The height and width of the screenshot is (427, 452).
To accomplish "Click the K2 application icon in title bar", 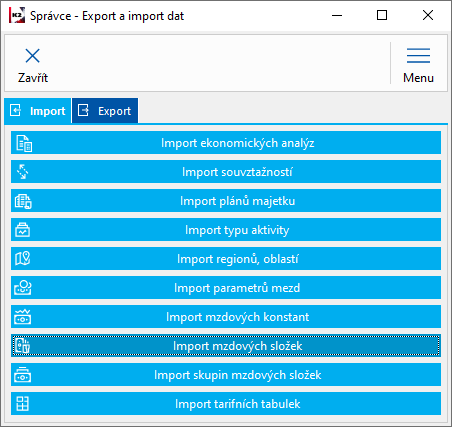I will (17, 16).
